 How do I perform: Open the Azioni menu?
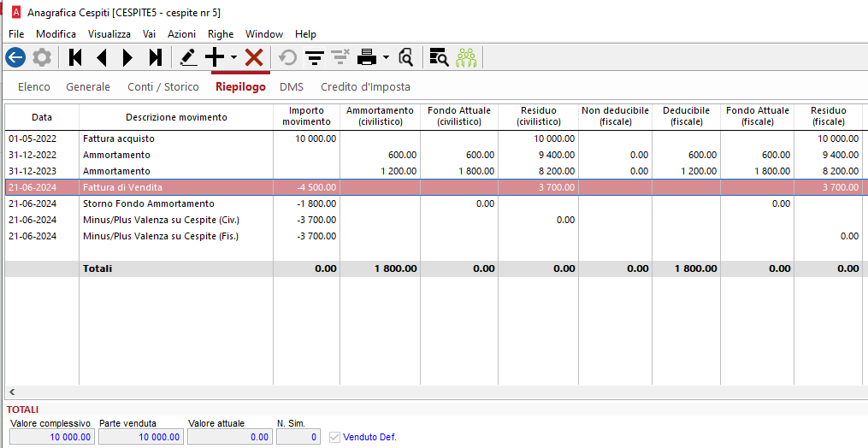click(181, 34)
